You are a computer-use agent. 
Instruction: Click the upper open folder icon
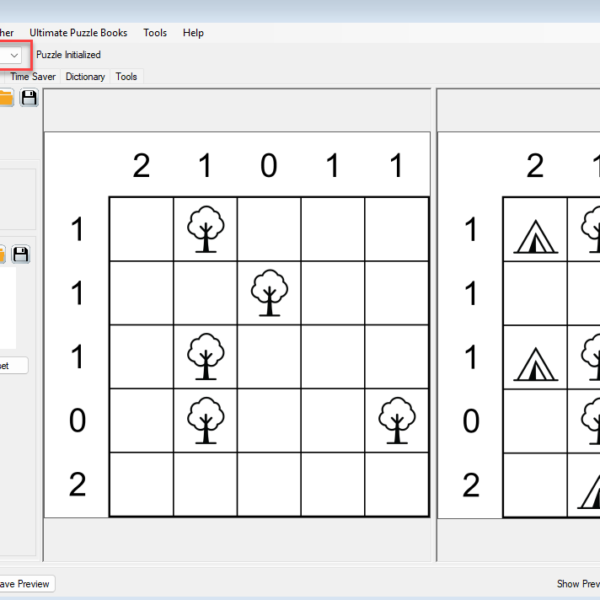(6, 97)
